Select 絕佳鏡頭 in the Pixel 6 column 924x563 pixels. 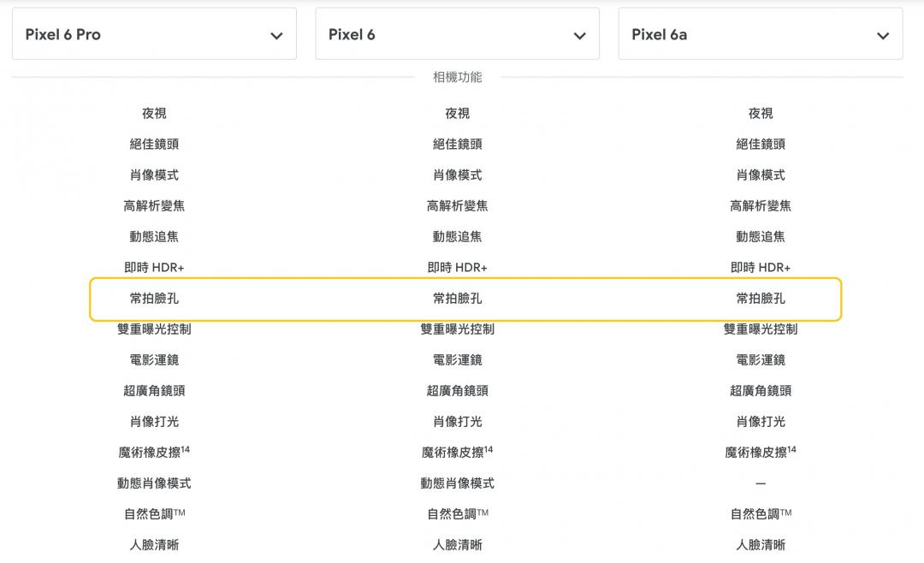click(x=457, y=144)
